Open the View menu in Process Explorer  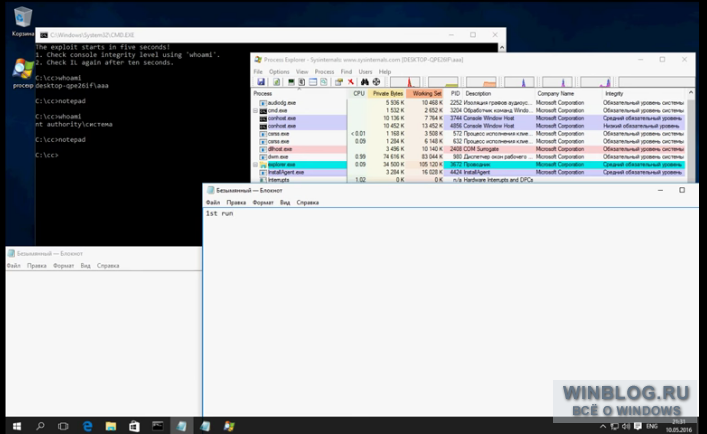tap(302, 72)
